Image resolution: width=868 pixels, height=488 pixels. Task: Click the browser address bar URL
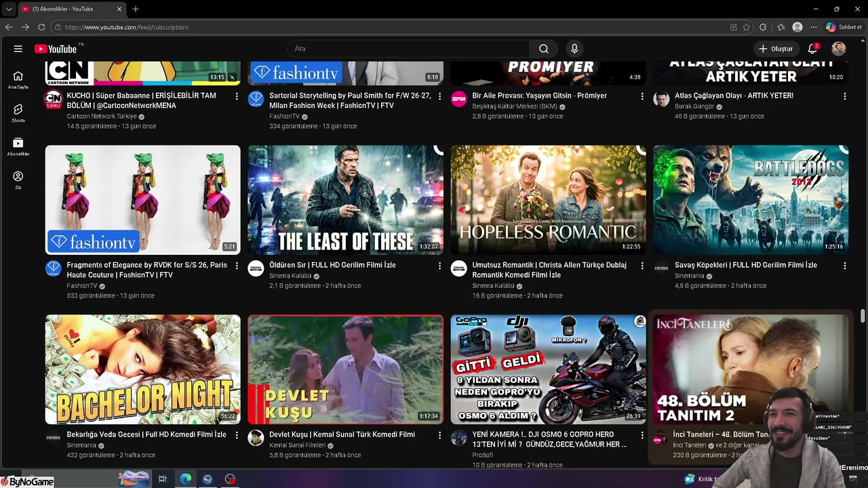127,27
